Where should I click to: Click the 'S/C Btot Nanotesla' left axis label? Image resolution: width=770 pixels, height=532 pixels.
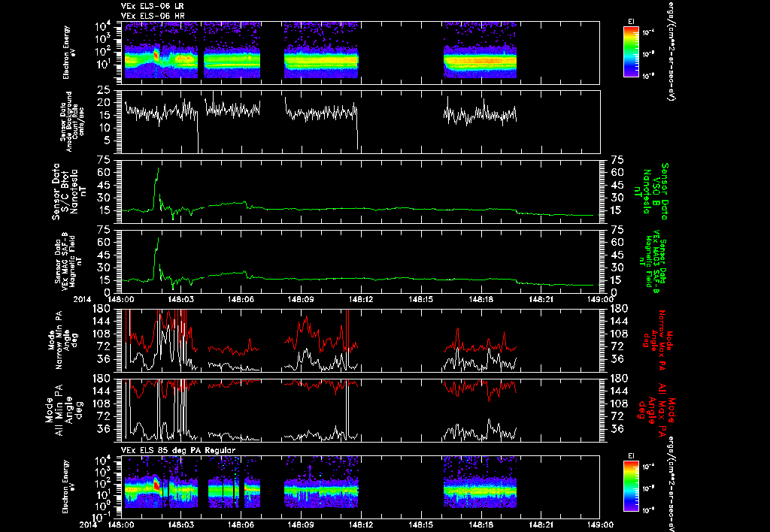click(65, 192)
